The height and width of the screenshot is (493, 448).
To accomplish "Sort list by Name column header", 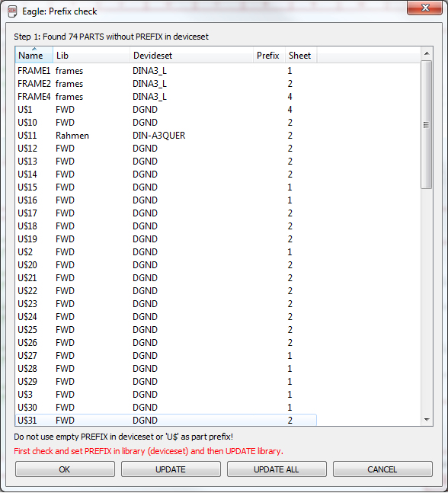I will coord(34,55).
